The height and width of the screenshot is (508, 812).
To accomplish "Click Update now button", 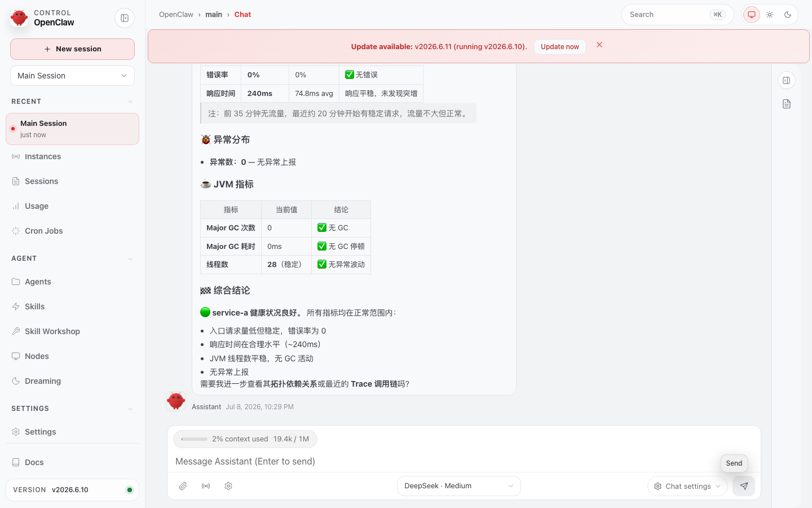I will 559,47.
